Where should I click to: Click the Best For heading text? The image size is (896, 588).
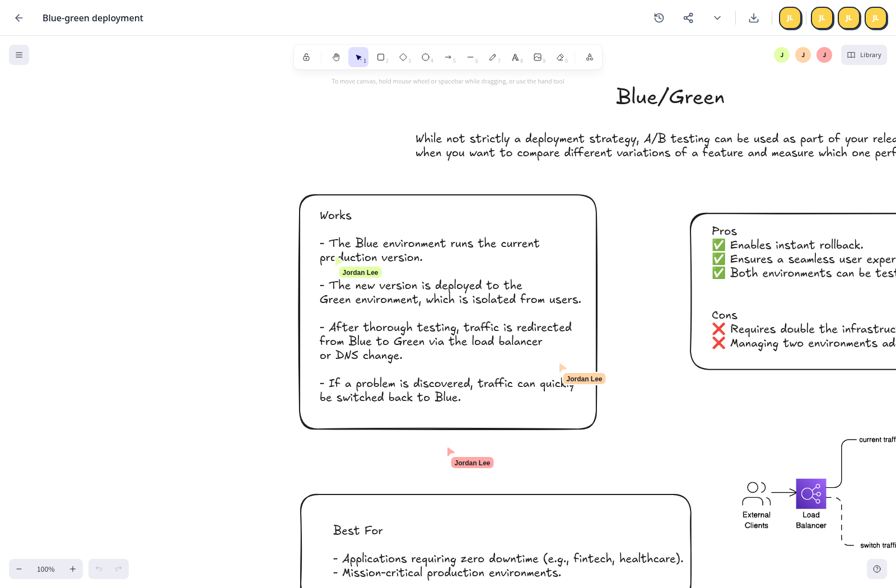(x=358, y=530)
